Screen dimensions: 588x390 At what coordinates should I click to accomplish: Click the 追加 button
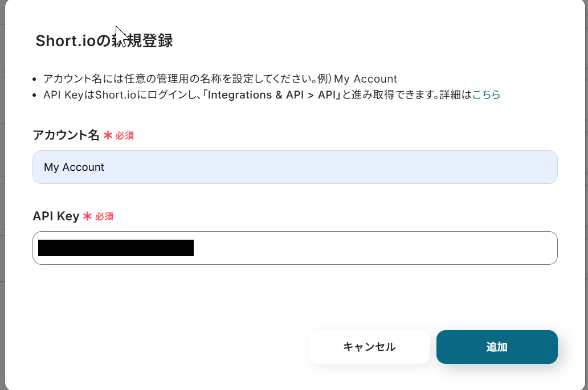[x=497, y=347]
